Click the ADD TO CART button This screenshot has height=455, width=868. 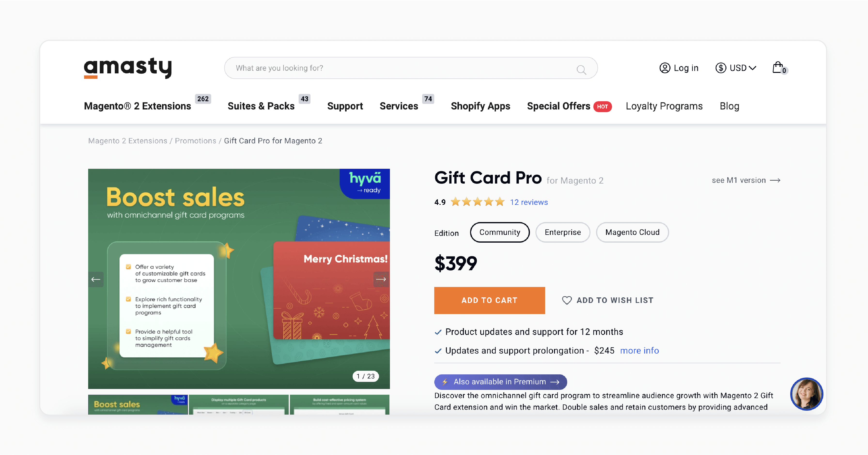click(490, 300)
